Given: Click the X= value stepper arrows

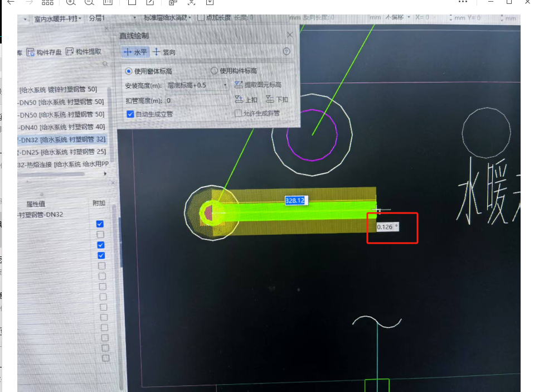Looking at the screenshot, I should point(451,17).
